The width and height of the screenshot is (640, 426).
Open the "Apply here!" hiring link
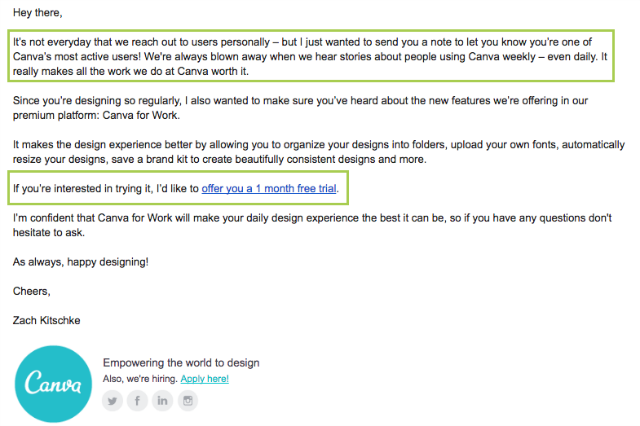(204, 379)
